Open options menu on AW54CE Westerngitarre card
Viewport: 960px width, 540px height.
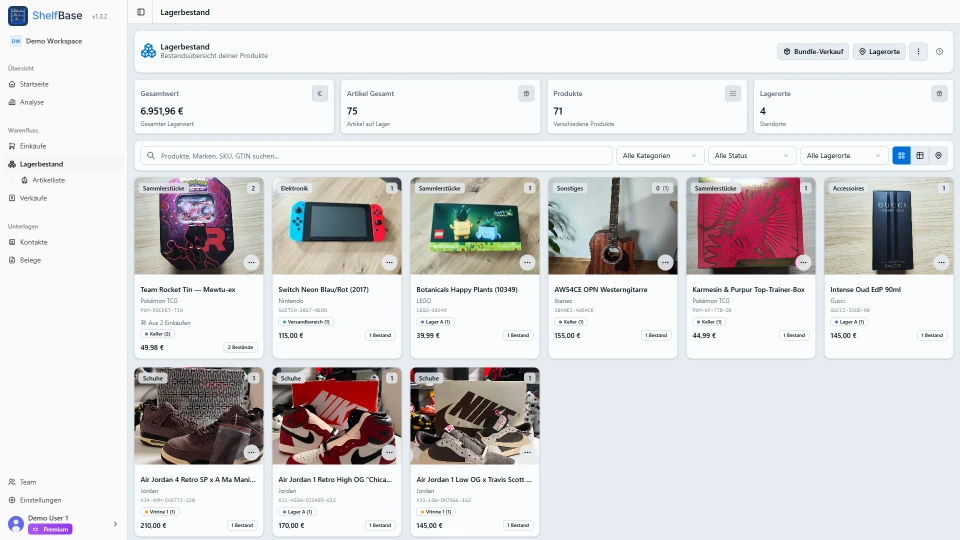pos(665,262)
